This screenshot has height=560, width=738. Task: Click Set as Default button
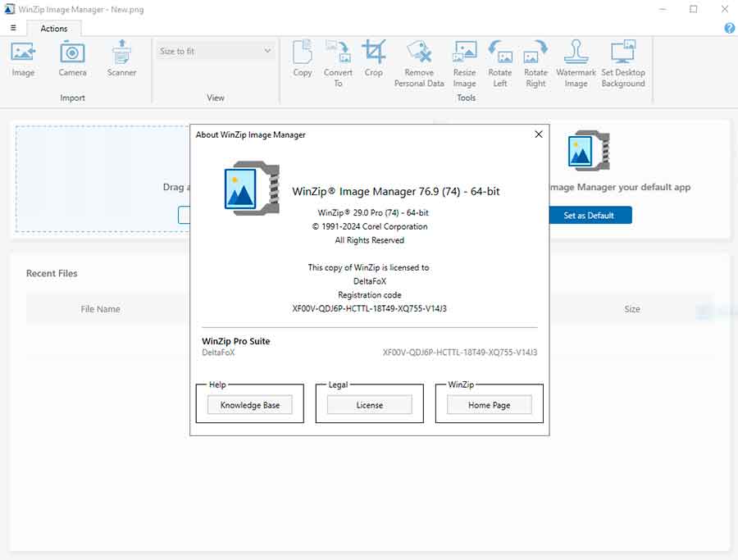pyautogui.click(x=590, y=215)
